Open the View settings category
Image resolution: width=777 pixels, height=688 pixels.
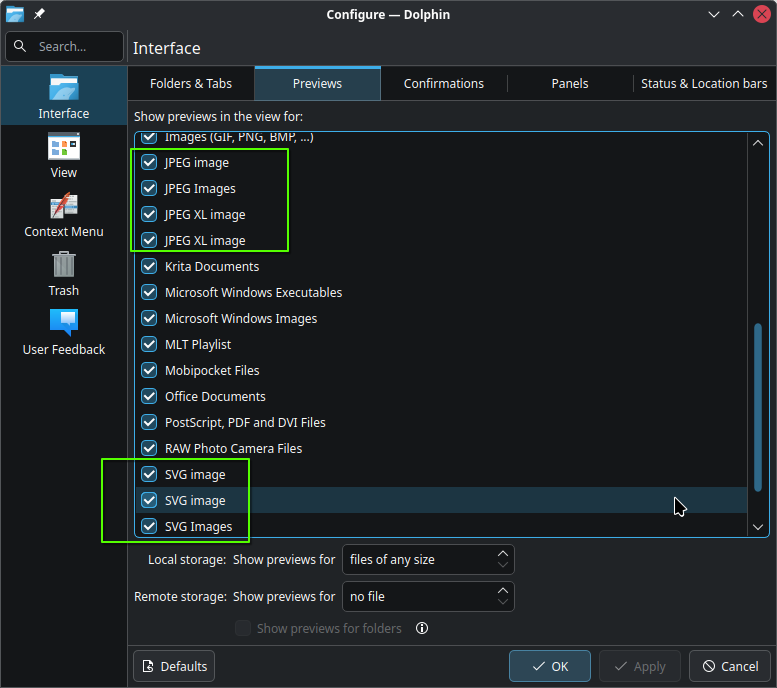coord(63,155)
